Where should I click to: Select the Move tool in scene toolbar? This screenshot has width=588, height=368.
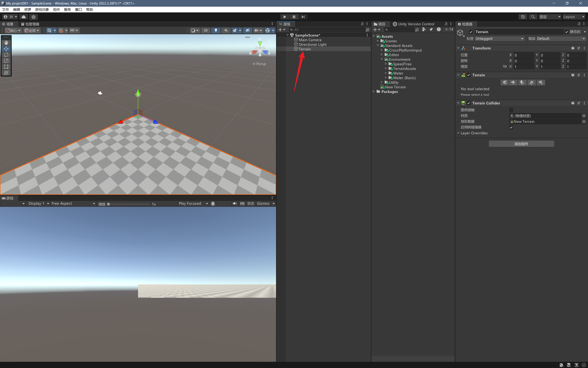tap(6, 49)
